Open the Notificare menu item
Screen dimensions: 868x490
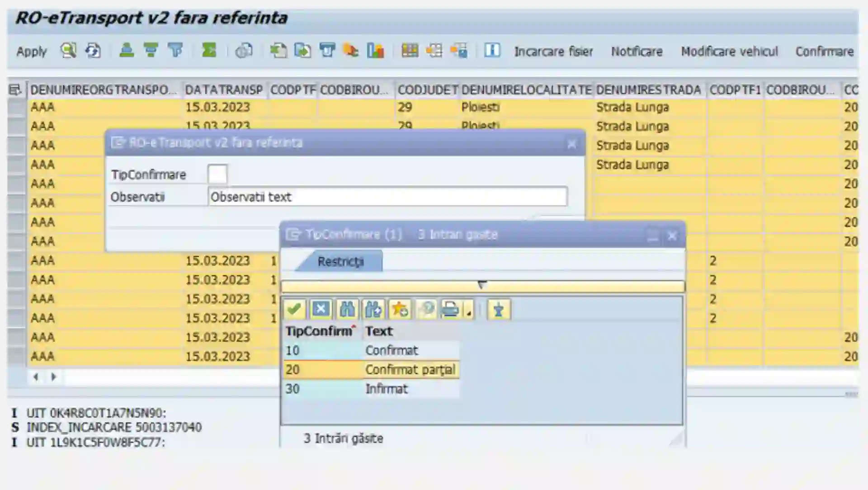pyautogui.click(x=637, y=52)
